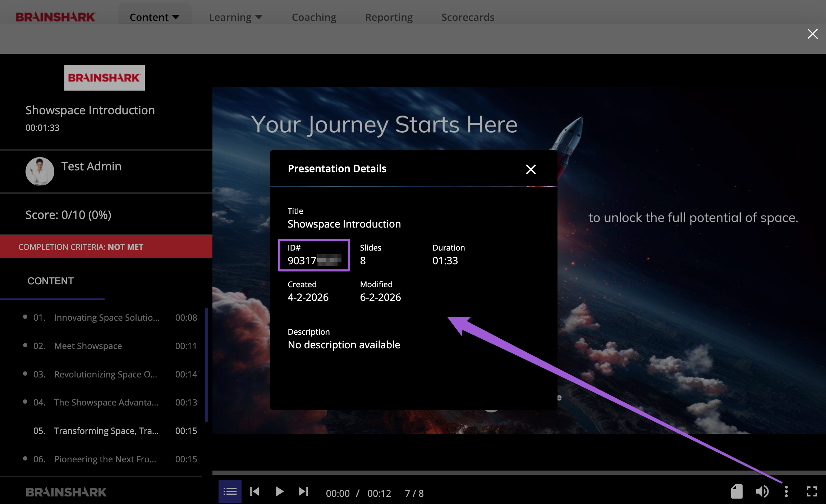Click the Modified date 6-2-2026
This screenshot has width=826, height=504.
click(380, 297)
